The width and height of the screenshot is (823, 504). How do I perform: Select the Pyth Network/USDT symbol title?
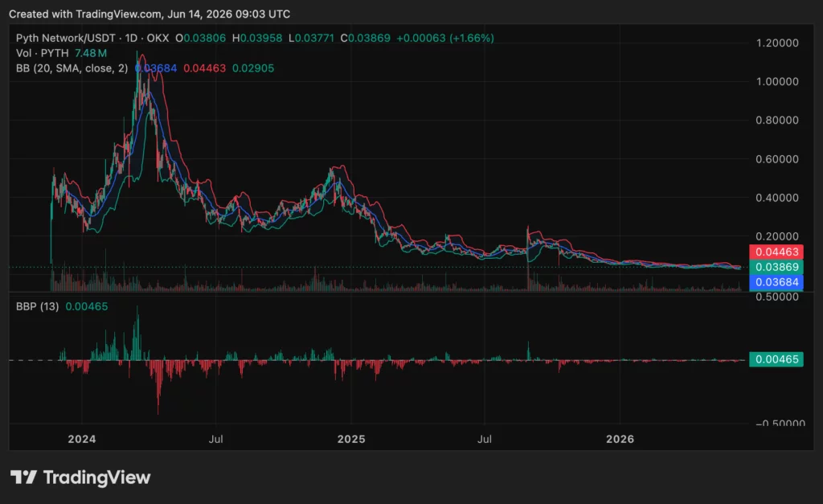click(x=66, y=39)
